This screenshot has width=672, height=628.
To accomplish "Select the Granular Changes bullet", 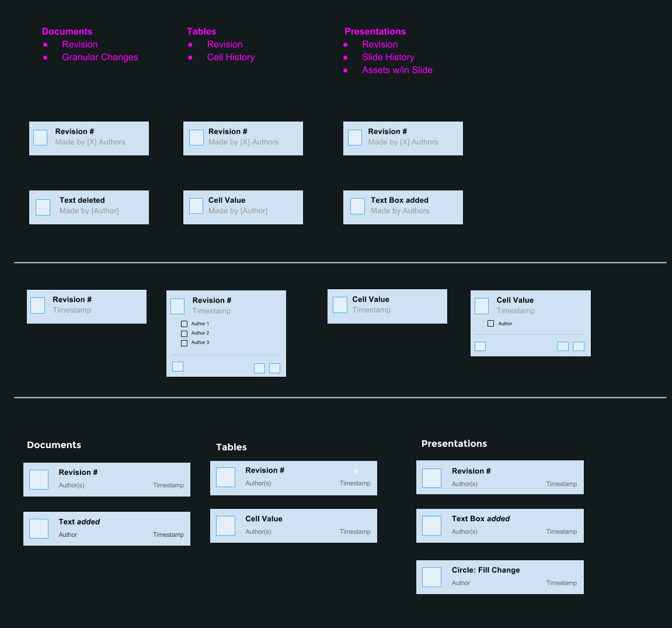I will 100,57.
